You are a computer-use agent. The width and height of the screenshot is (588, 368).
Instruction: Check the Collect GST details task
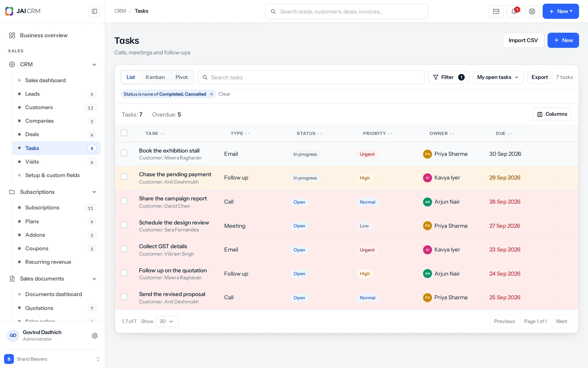[x=124, y=249]
